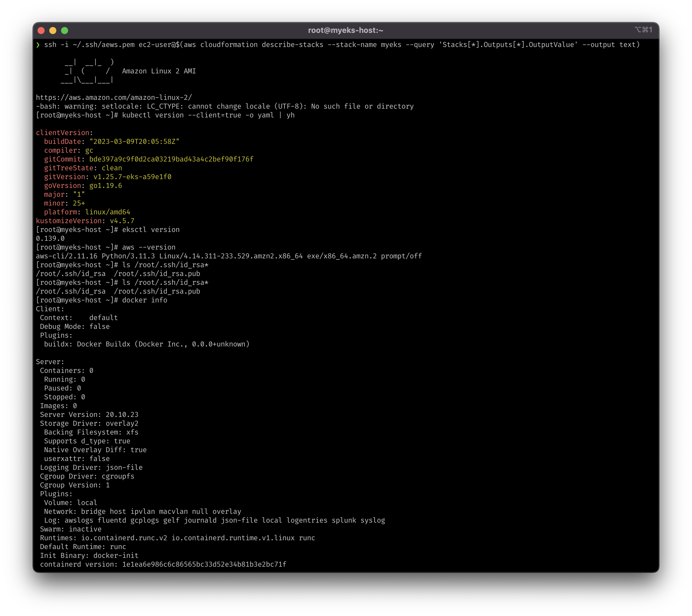692x616 pixels.
Task: Click the gitVersion v1.25.7-eks-a59e1f0 value
Action: coord(132,177)
